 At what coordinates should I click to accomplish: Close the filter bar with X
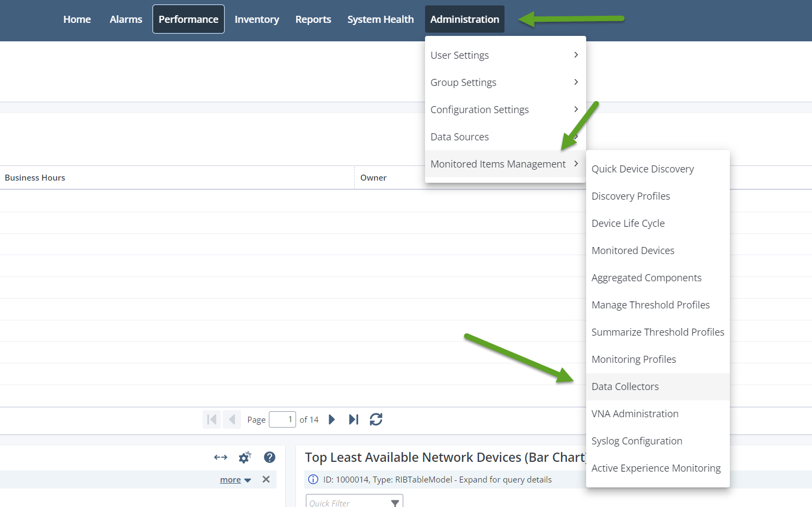tap(266, 479)
